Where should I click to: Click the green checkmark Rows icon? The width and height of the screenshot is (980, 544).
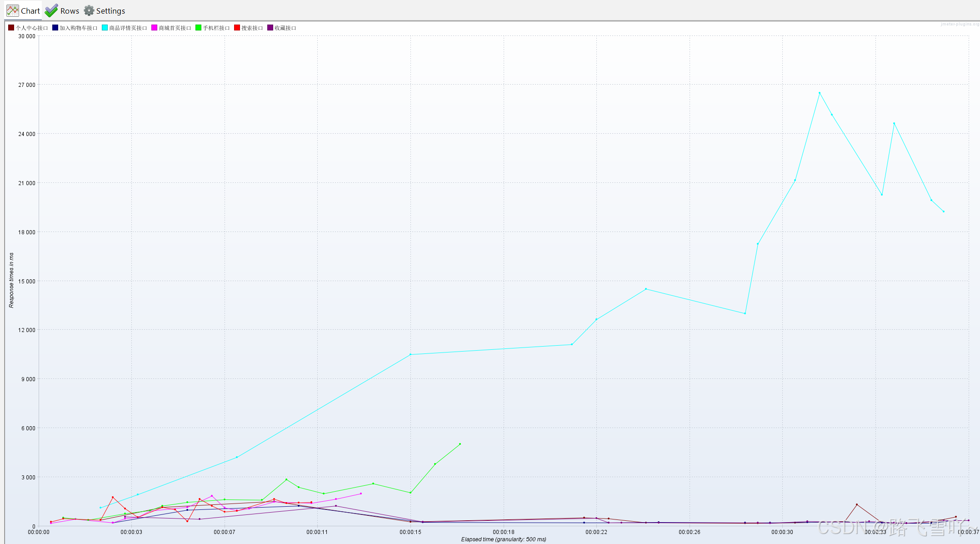[51, 10]
